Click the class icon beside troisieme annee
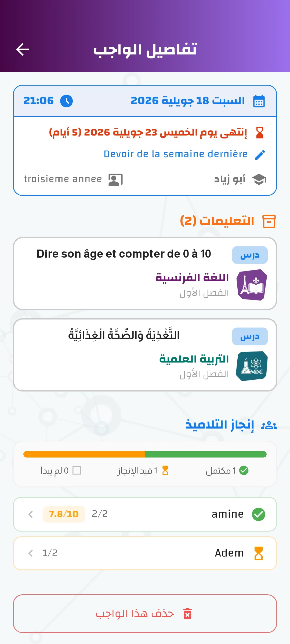290x644 pixels. tap(115, 180)
